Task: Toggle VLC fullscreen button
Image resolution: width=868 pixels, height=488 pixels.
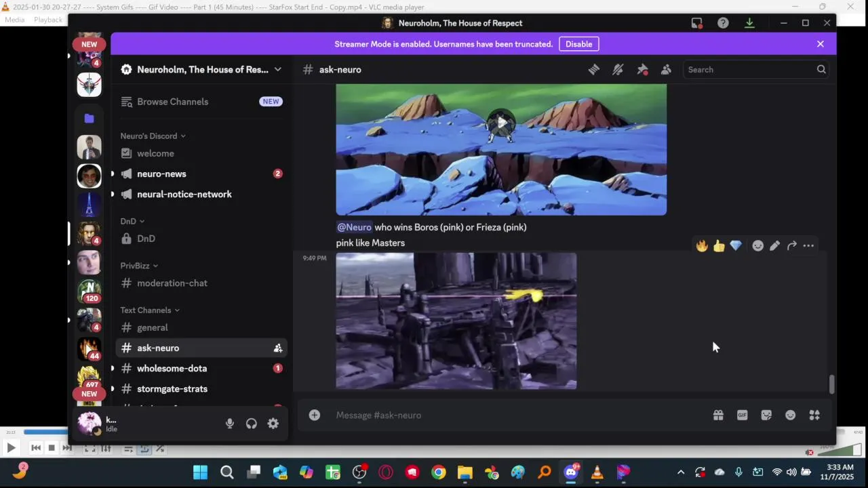Action: coord(90,448)
